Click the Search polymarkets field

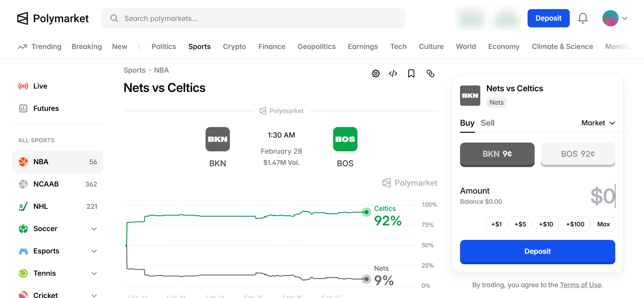point(253,19)
